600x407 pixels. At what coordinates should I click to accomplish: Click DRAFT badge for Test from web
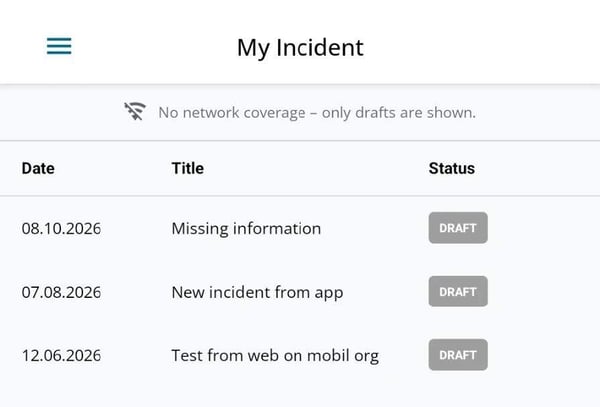click(458, 355)
